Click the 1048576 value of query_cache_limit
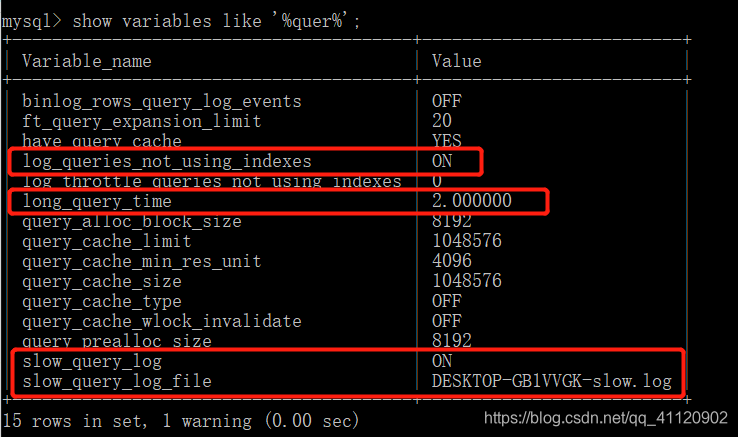 (466, 241)
